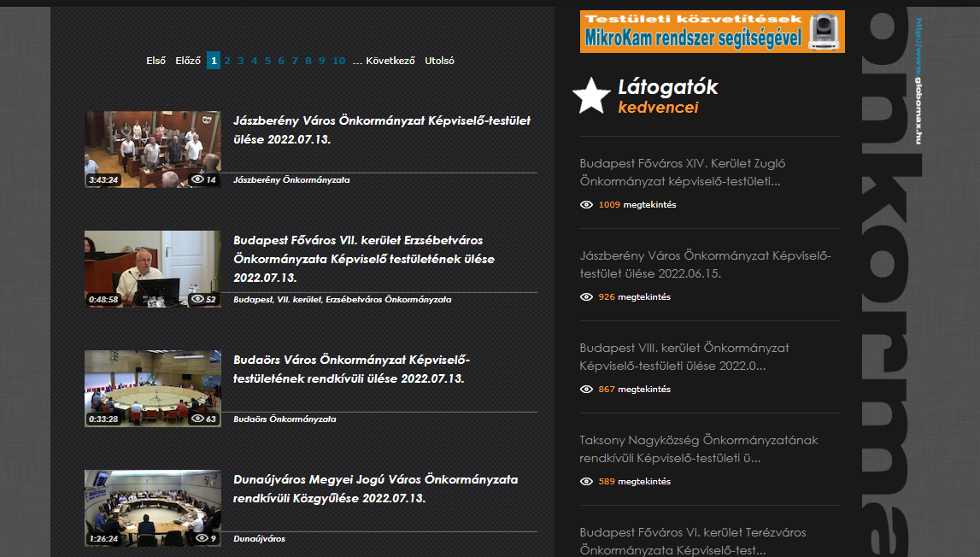Click the eye icon next to 926 megtekintés
980x557 pixels.
(586, 297)
